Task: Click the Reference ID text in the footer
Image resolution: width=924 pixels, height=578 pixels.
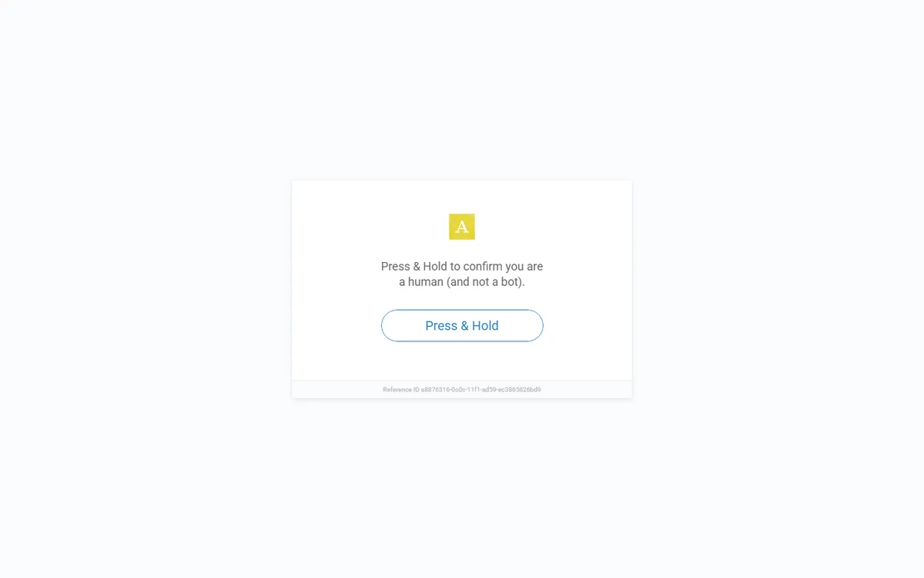Action: [462, 389]
